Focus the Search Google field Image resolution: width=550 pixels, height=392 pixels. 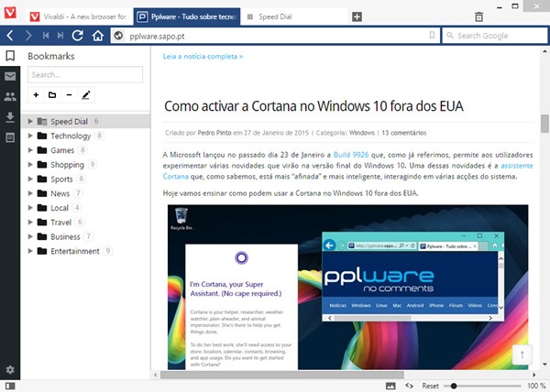coord(495,36)
